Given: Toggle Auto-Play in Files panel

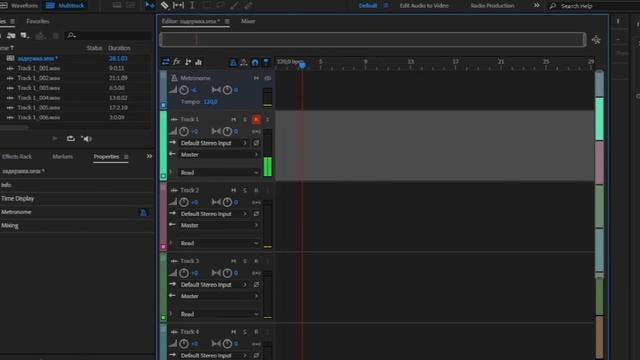Looking at the screenshot, I should (86, 139).
